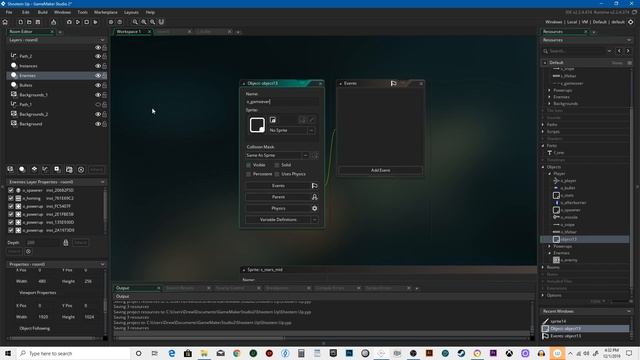Click the Zoom In magnifier icon in toolbar
This screenshot has width=640, height=360.
[x=152, y=22]
